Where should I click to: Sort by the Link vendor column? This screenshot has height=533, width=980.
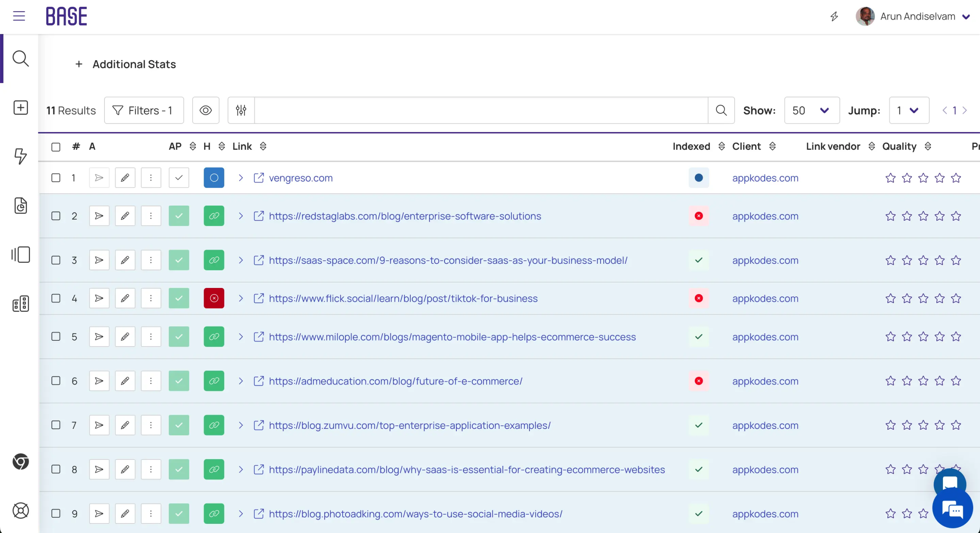(872, 146)
